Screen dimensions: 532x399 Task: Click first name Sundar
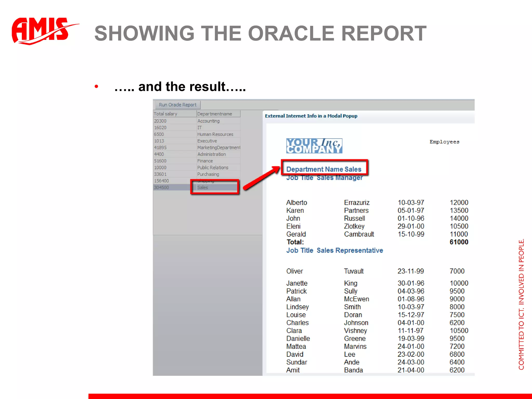(x=297, y=362)
